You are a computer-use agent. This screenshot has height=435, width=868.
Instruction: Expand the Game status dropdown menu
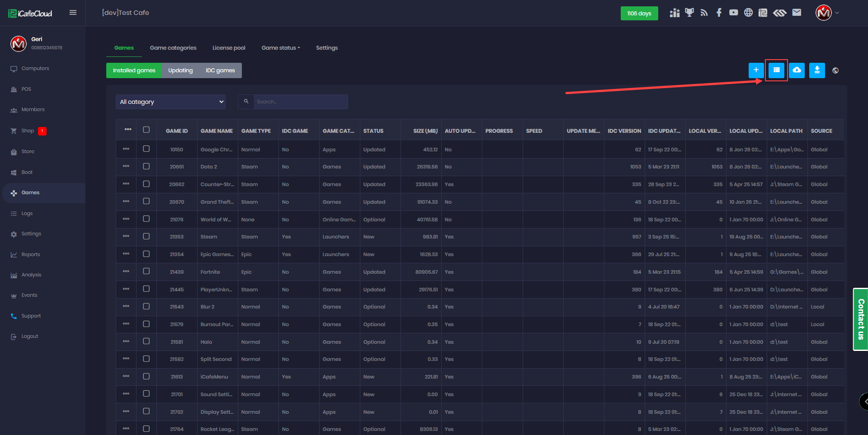[280, 48]
